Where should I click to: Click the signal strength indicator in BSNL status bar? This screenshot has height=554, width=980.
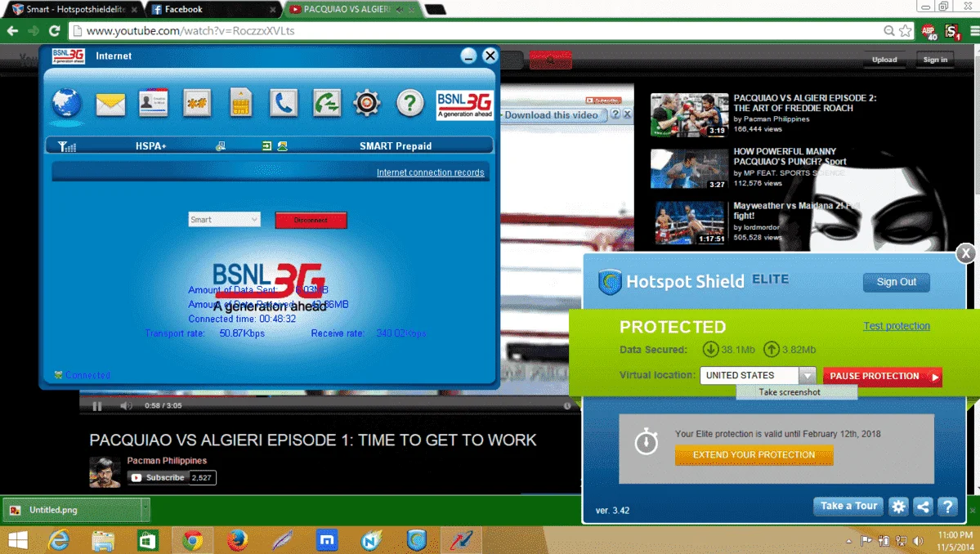pyautogui.click(x=67, y=146)
